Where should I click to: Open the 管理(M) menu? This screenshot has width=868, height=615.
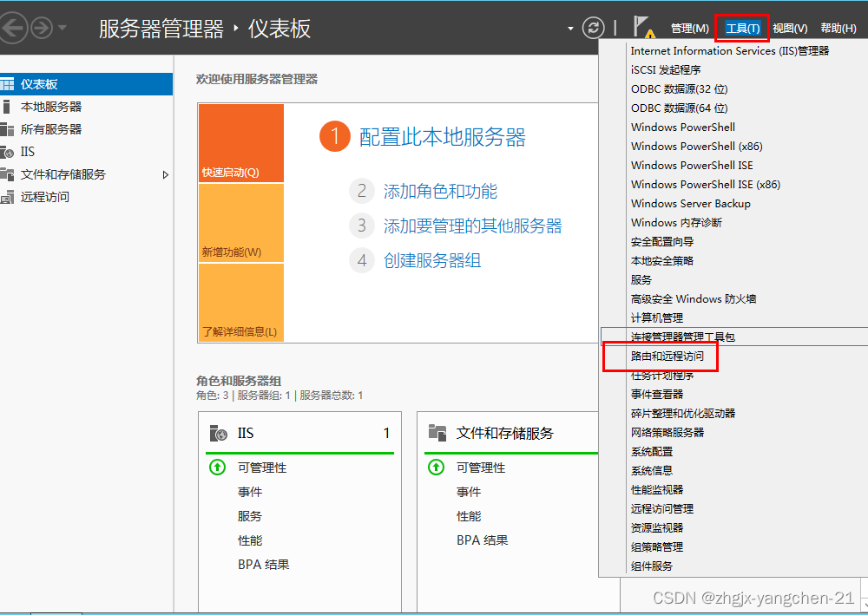[690, 29]
